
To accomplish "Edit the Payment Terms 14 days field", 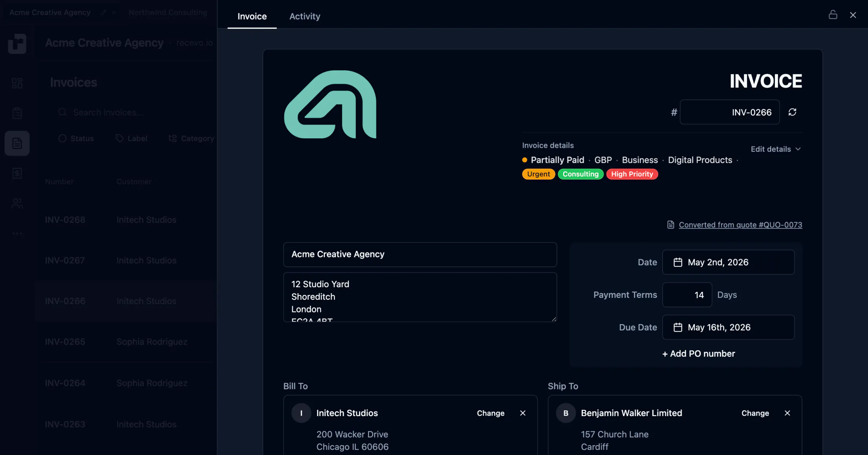I will coord(687,295).
